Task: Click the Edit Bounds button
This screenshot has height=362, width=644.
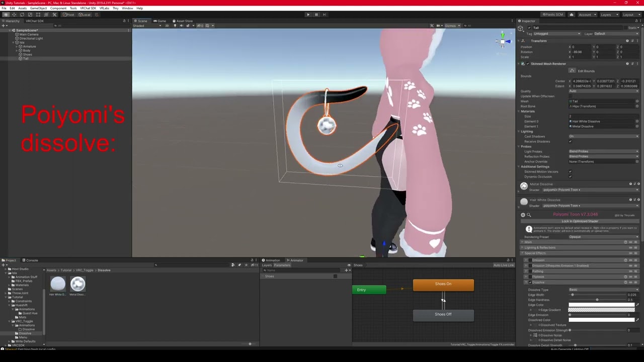Action: 573,71
